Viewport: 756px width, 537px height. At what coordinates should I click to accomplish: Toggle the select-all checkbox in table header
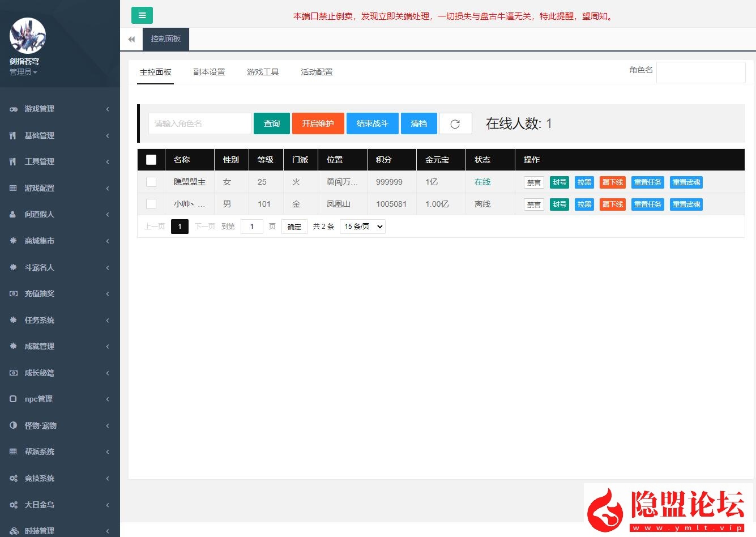(x=151, y=160)
